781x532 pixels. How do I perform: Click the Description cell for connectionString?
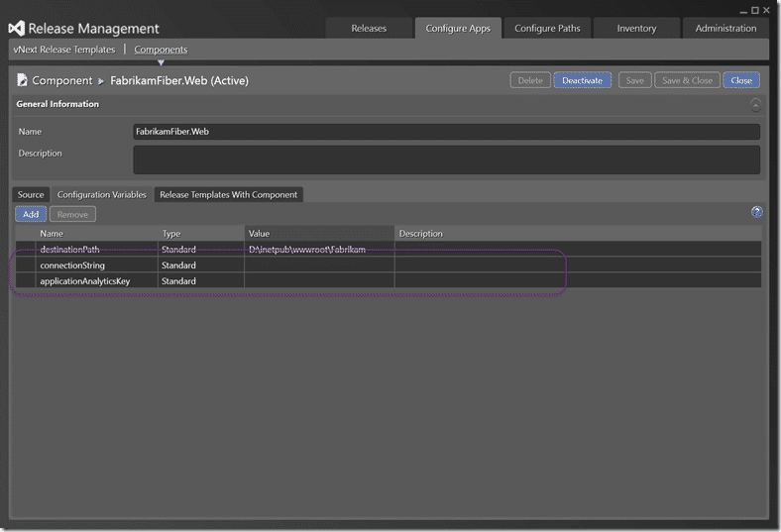(578, 266)
